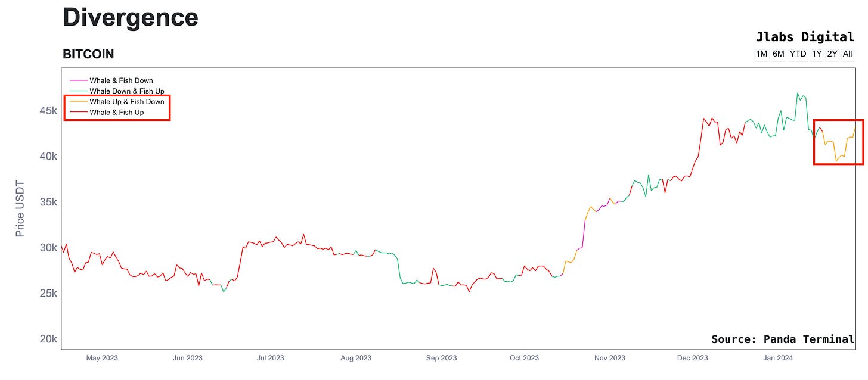Click the 'Whale & Fish Up' legend text
This screenshot has height=380, width=868.
116,112
